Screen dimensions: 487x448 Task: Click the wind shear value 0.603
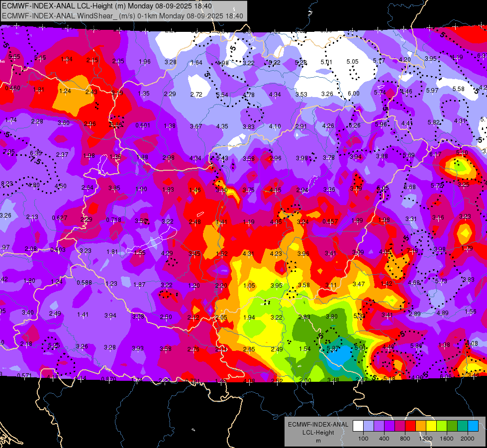point(58,250)
